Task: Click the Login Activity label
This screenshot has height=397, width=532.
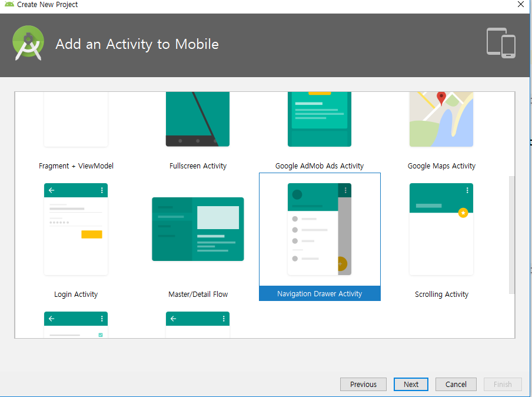Action: point(76,294)
